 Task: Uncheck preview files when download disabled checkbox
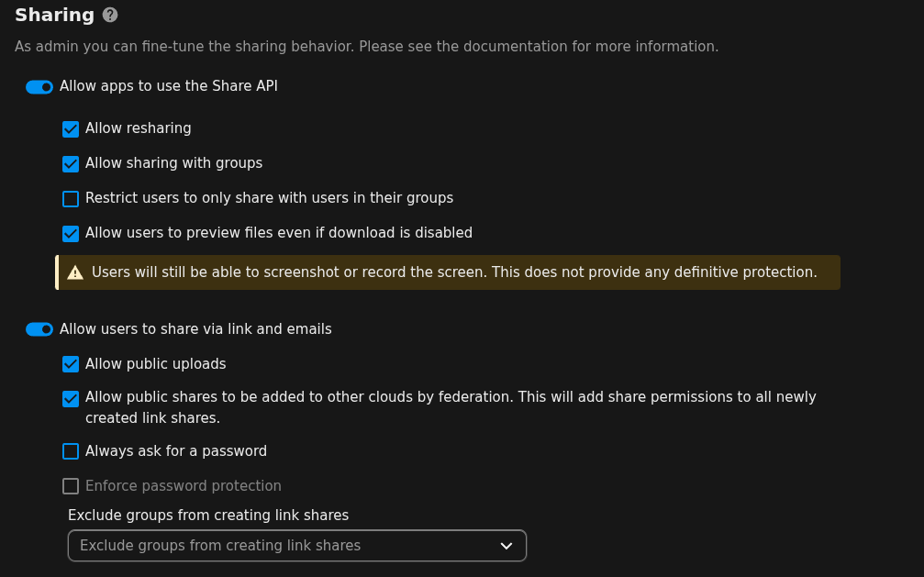(71, 234)
